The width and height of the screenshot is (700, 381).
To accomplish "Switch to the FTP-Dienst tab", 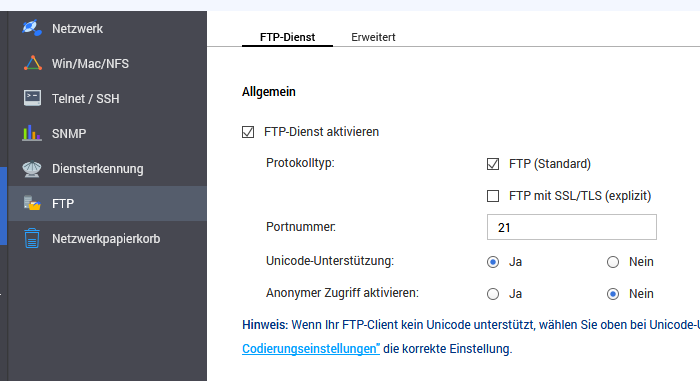I will click(288, 37).
